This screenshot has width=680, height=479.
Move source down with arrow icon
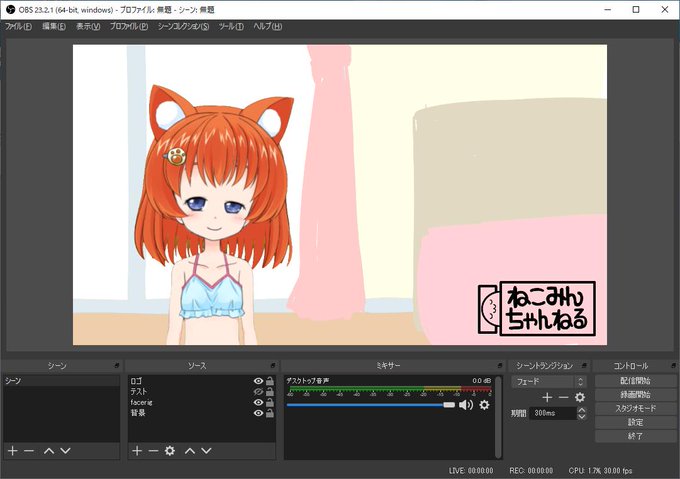206,451
